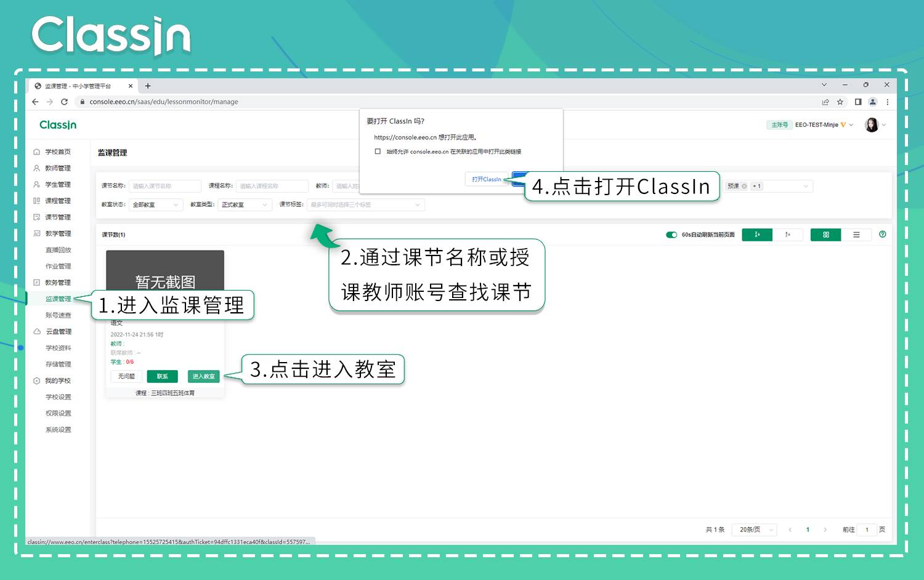Click the 进入教室 button on lesson card
Screen dimensions: 924x580
[x=203, y=376]
